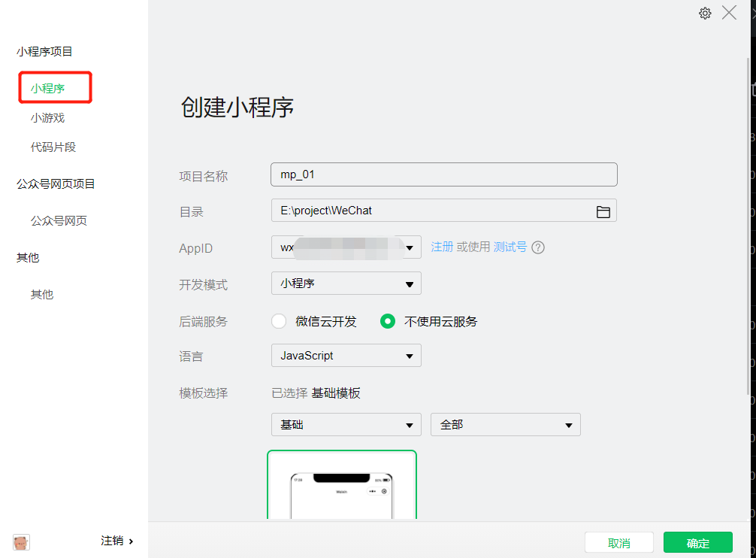Click the 注册 link
This screenshot has width=756, height=558.
click(442, 247)
